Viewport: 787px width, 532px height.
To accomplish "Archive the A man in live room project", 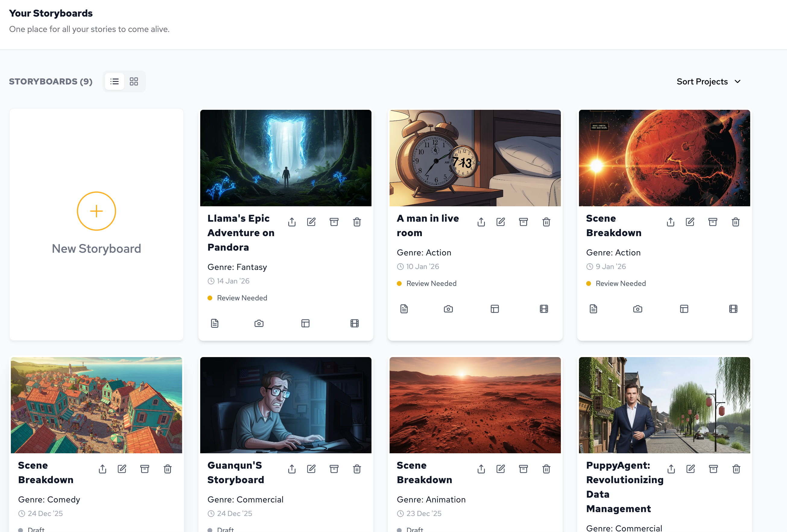I will (x=523, y=222).
